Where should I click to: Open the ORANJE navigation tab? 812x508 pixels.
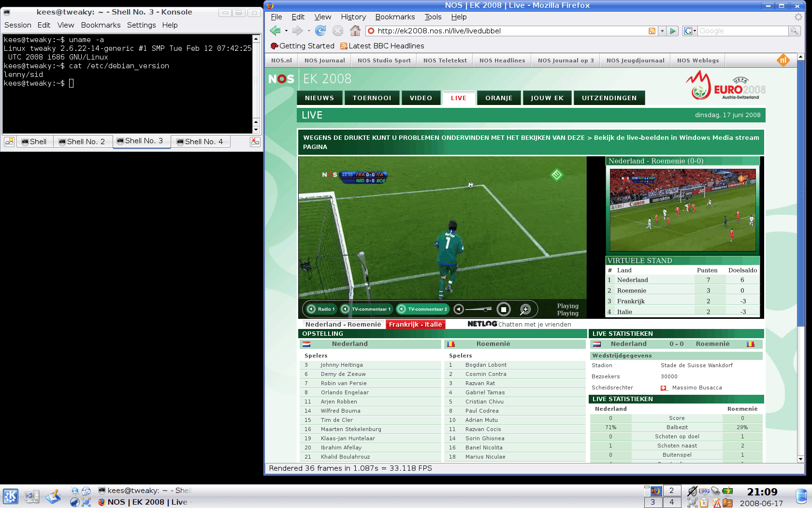499,98
